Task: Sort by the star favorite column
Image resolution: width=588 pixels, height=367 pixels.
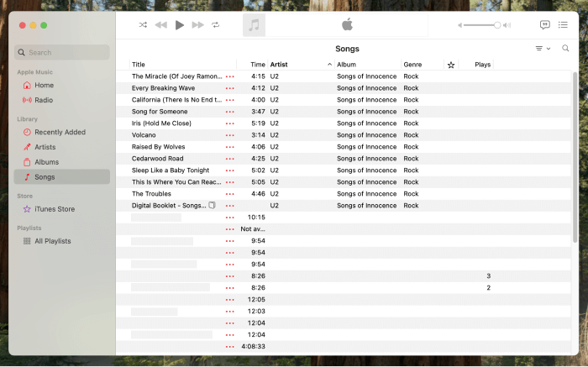Action: point(451,65)
